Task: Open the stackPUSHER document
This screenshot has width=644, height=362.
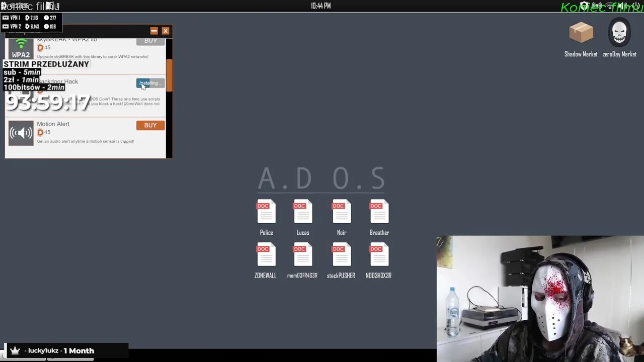Action: [341, 254]
